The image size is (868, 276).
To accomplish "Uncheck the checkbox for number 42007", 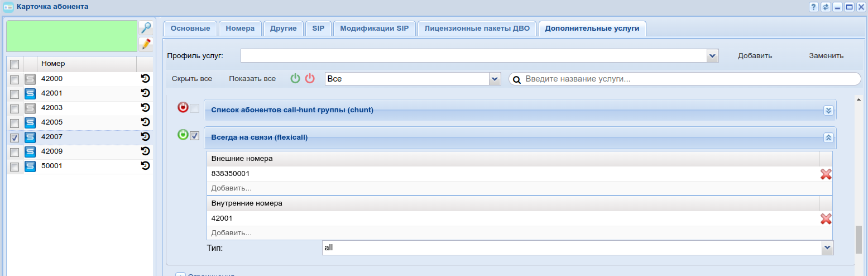I will (x=15, y=137).
